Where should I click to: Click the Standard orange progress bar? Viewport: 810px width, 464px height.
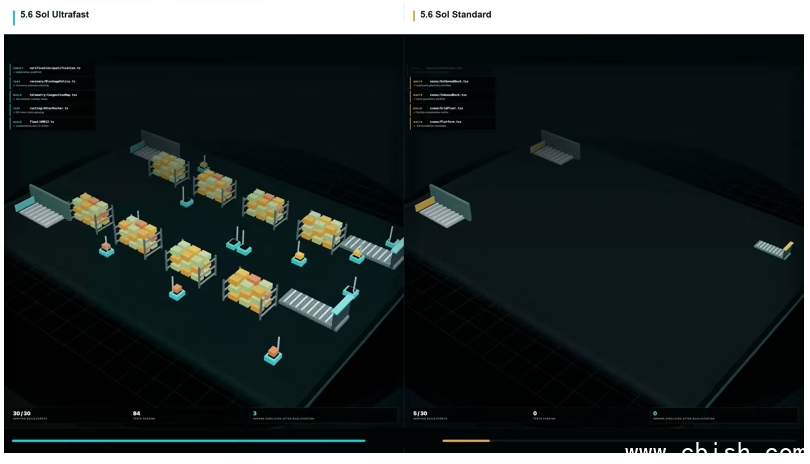[466, 441]
